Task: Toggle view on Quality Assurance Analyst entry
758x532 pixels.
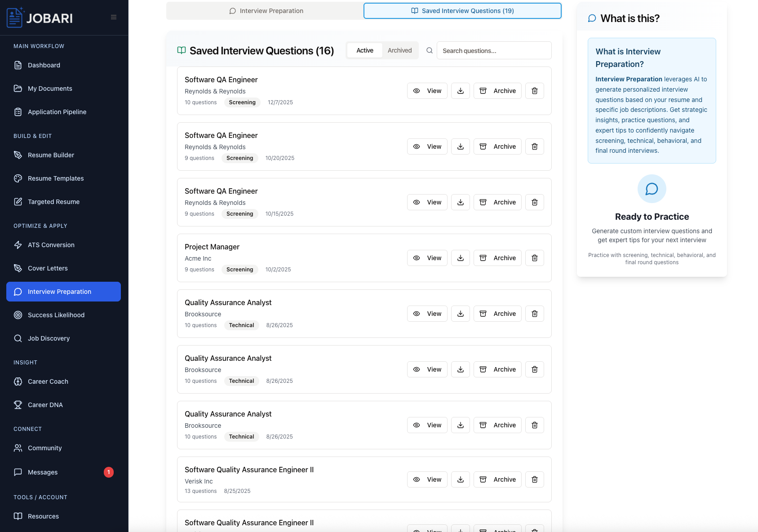Action: click(427, 314)
